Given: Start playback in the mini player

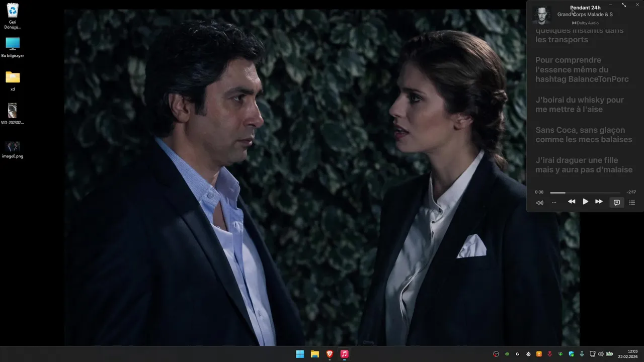Looking at the screenshot, I should point(585,202).
